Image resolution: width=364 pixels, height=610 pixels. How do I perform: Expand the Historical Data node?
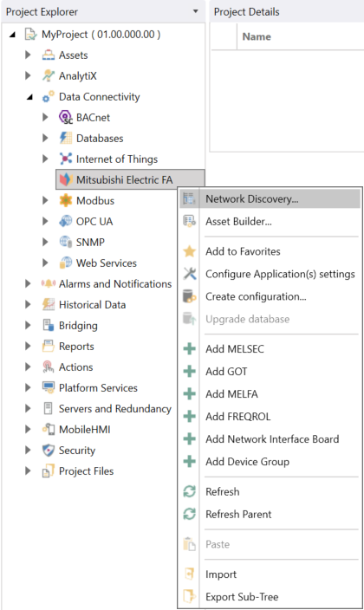coord(28,304)
